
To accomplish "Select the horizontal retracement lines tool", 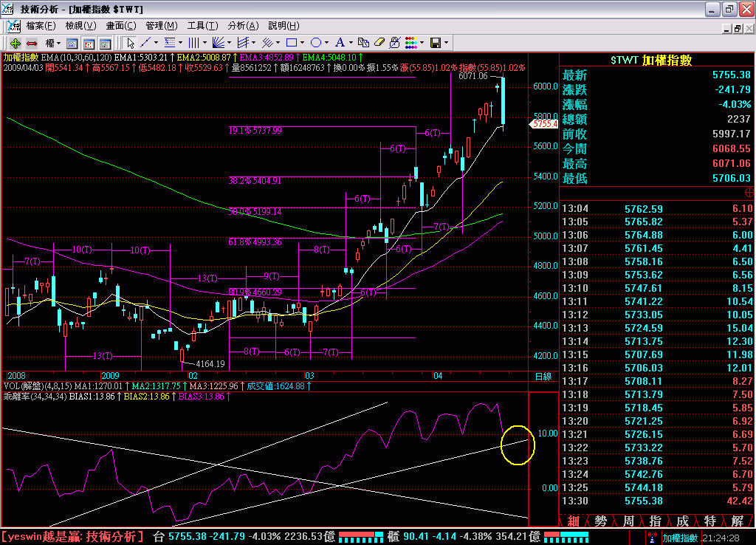I will point(169,43).
